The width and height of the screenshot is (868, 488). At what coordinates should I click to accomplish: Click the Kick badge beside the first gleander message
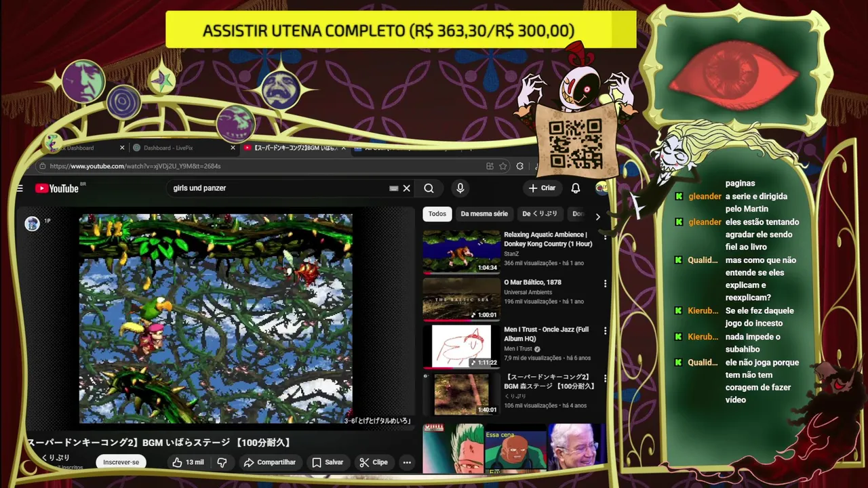[x=679, y=196]
